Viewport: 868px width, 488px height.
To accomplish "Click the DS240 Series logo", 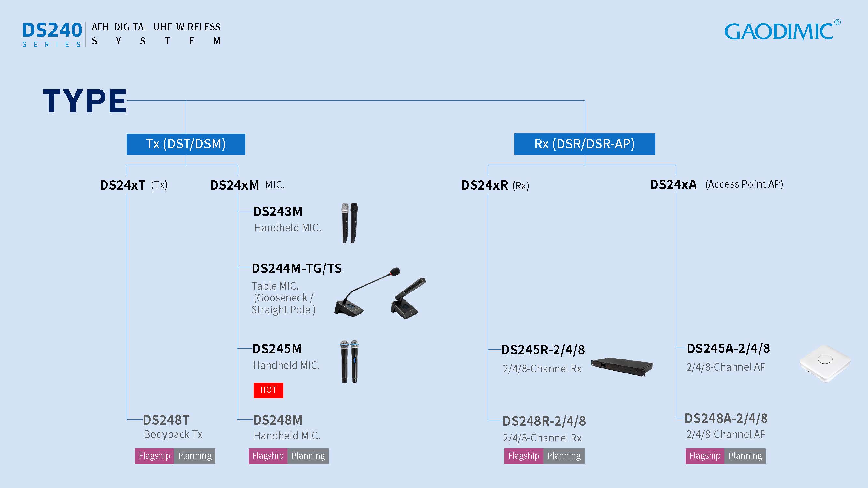I will coord(52,34).
